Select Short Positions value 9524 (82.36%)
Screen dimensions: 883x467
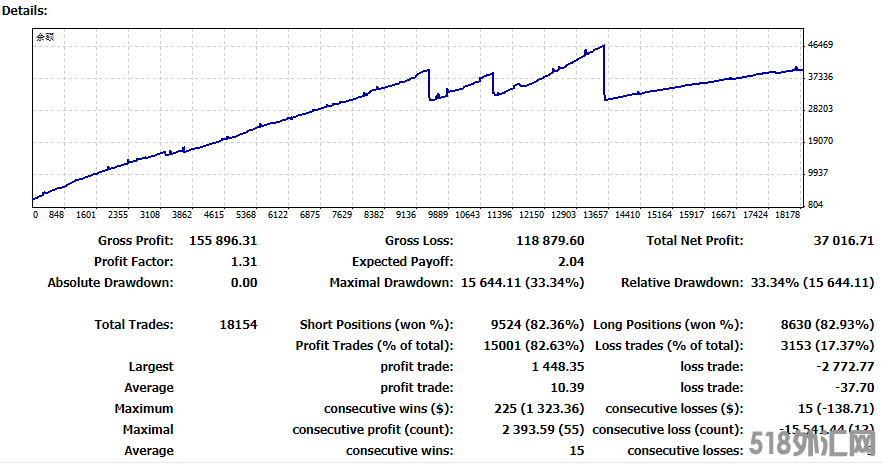tap(538, 324)
